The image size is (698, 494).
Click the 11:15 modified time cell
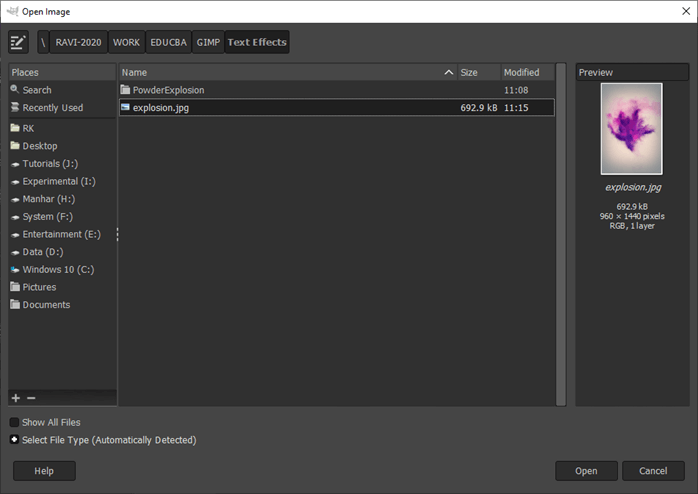pyautogui.click(x=516, y=108)
